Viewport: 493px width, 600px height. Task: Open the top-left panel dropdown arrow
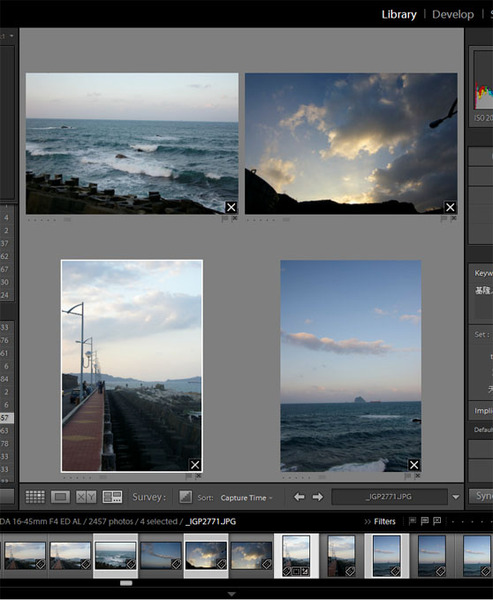pyautogui.click(x=11, y=36)
